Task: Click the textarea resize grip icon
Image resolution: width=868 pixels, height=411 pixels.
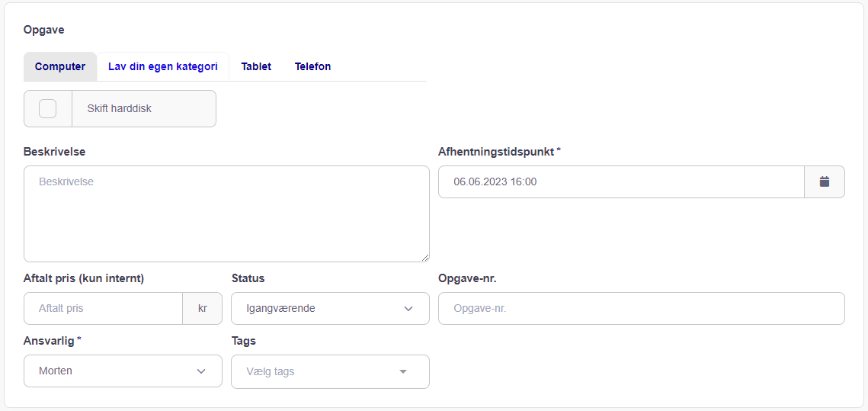Action: click(x=424, y=258)
